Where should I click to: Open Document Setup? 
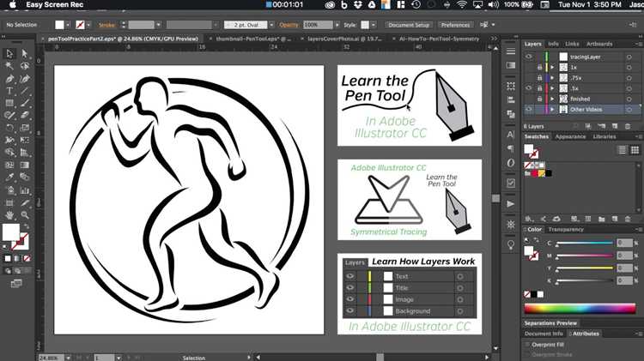409,25
